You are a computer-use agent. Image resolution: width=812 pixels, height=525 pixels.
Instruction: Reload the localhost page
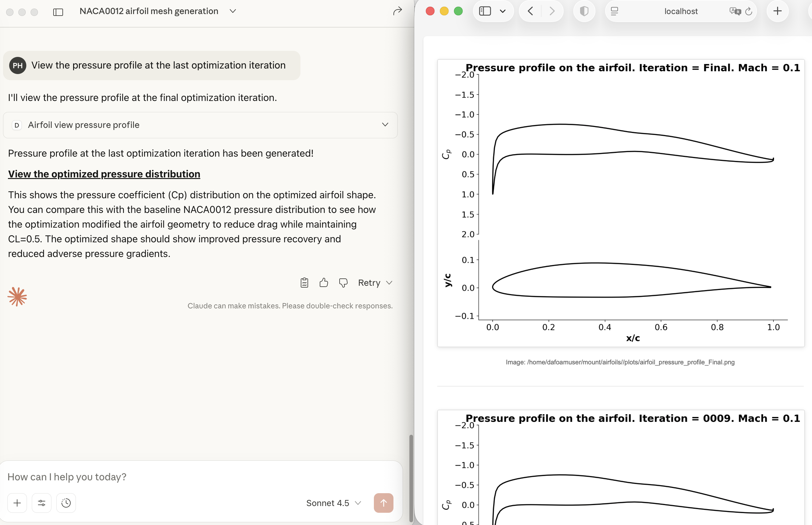(748, 11)
